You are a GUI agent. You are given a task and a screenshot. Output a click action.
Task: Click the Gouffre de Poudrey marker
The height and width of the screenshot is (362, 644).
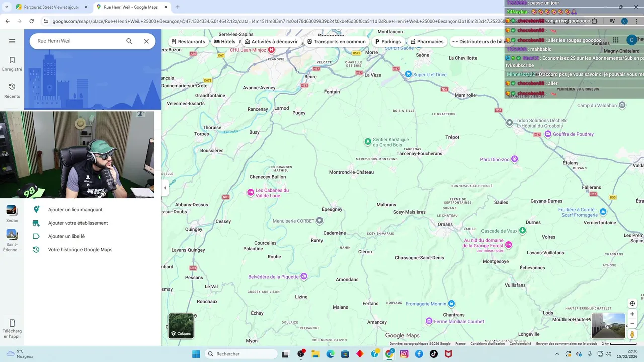tap(547, 134)
